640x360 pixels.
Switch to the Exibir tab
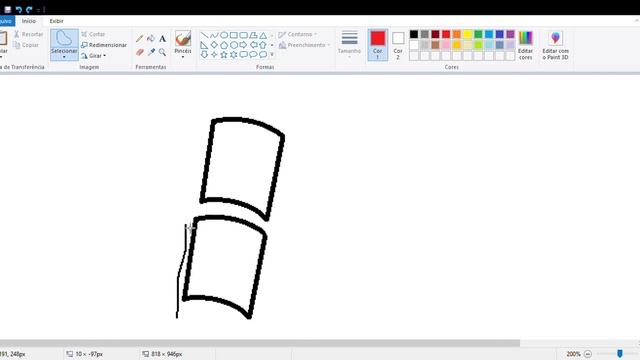click(56, 21)
